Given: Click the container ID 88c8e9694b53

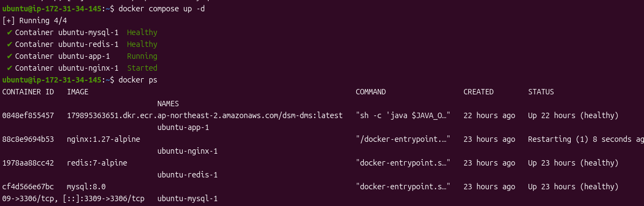Looking at the screenshot, I should [x=28, y=139].
